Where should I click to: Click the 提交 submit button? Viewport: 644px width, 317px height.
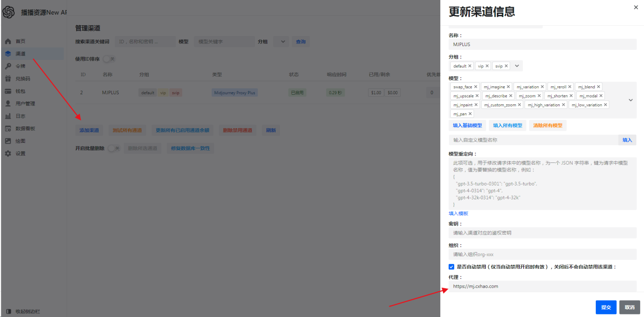coord(606,307)
